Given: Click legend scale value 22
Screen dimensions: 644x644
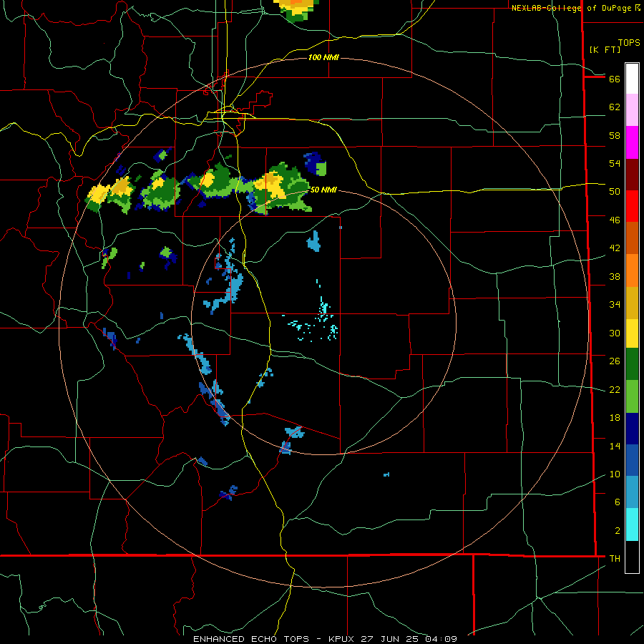Looking at the screenshot, I should click(x=615, y=389).
